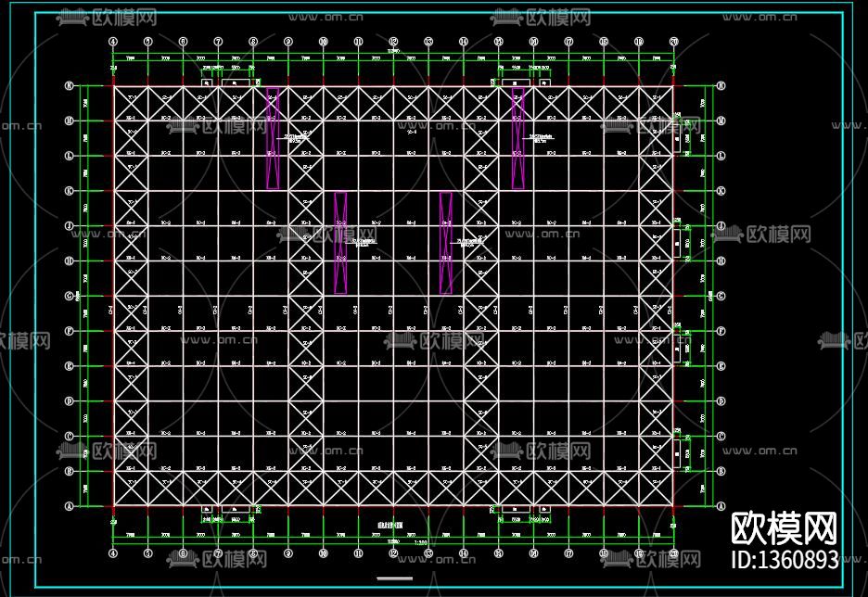Click the top axis bubble numbered 6
868x597 pixels.
coord(184,42)
